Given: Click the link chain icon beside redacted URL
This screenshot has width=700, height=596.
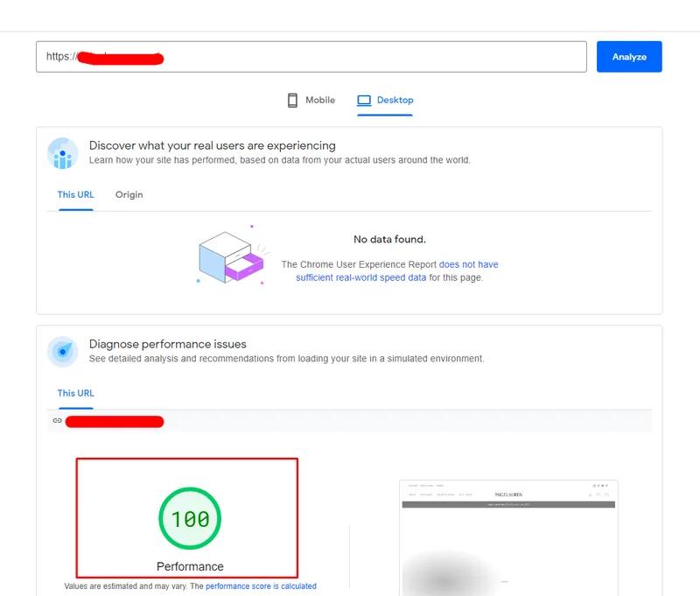Looking at the screenshot, I should coord(57,421).
